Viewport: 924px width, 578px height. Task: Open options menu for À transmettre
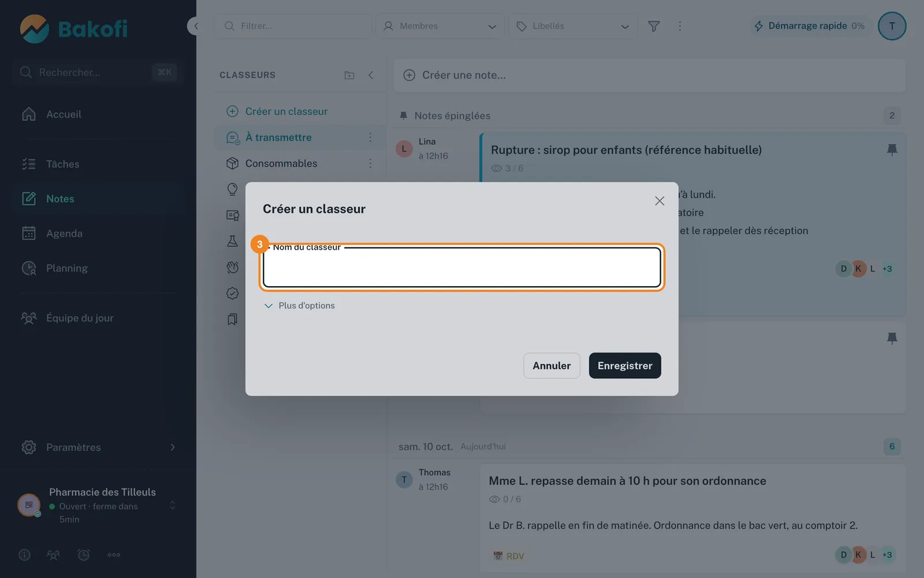(x=370, y=138)
